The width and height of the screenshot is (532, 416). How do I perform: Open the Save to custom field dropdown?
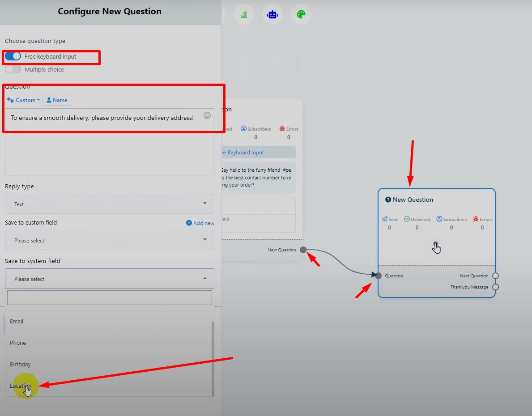point(110,240)
